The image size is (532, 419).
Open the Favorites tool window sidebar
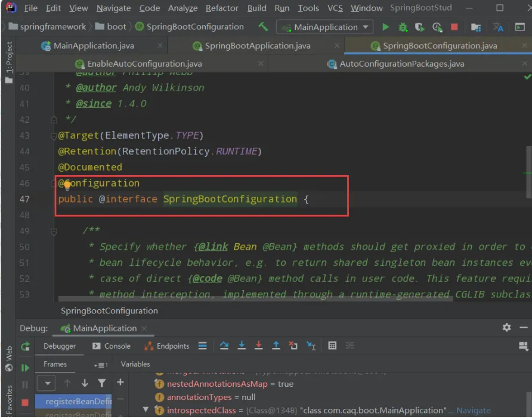(x=9, y=401)
